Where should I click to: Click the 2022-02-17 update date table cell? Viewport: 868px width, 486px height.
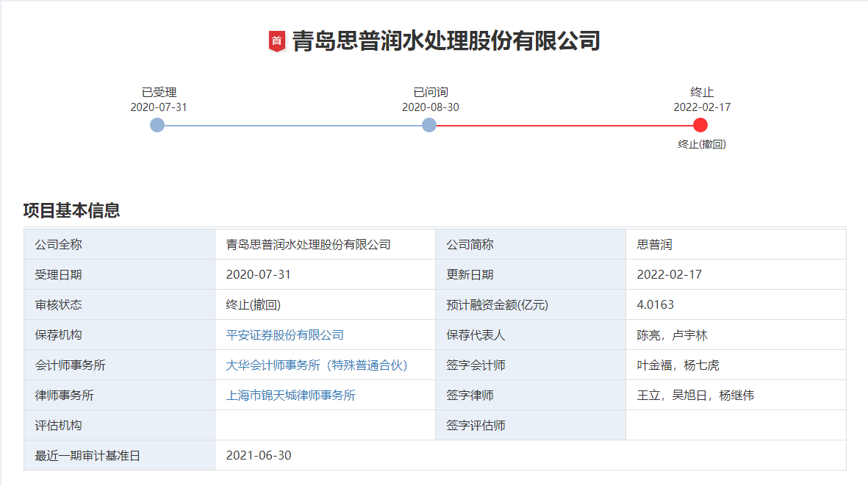669,274
